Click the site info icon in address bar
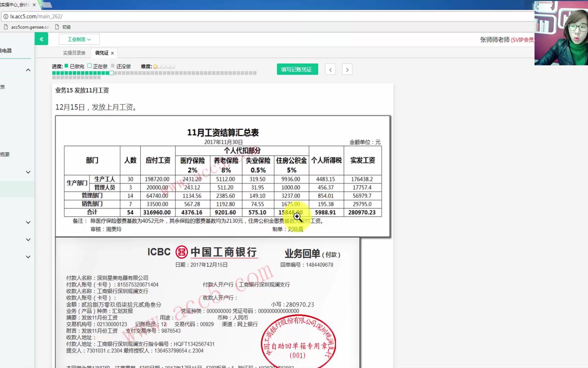 (x=6, y=16)
